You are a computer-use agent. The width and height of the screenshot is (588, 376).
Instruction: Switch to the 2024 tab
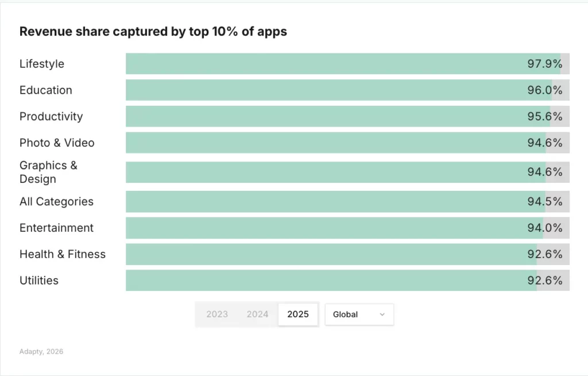tap(257, 314)
